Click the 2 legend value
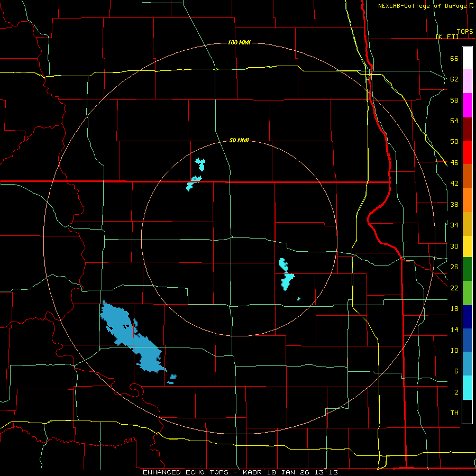Viewport: 476px width, 476px height. 456,392
